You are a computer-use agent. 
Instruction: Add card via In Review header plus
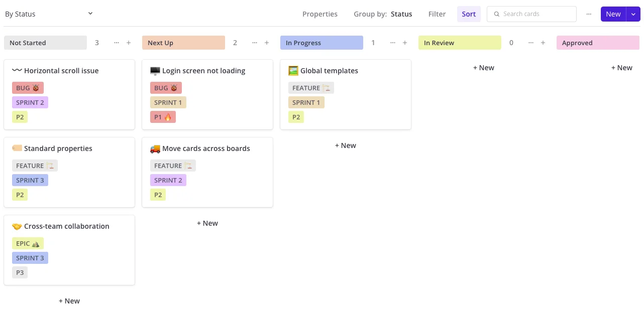pyautogui.click(x=543, y=43)
